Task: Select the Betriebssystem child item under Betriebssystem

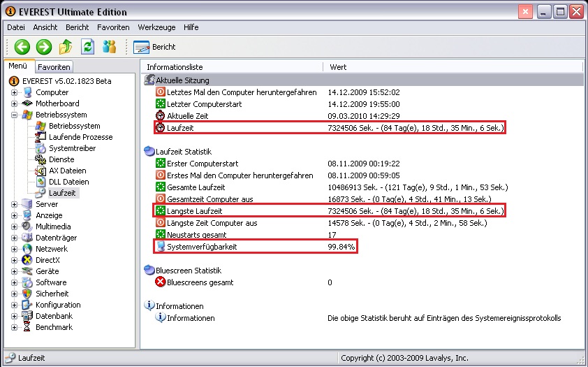Action: click(75, 126)
